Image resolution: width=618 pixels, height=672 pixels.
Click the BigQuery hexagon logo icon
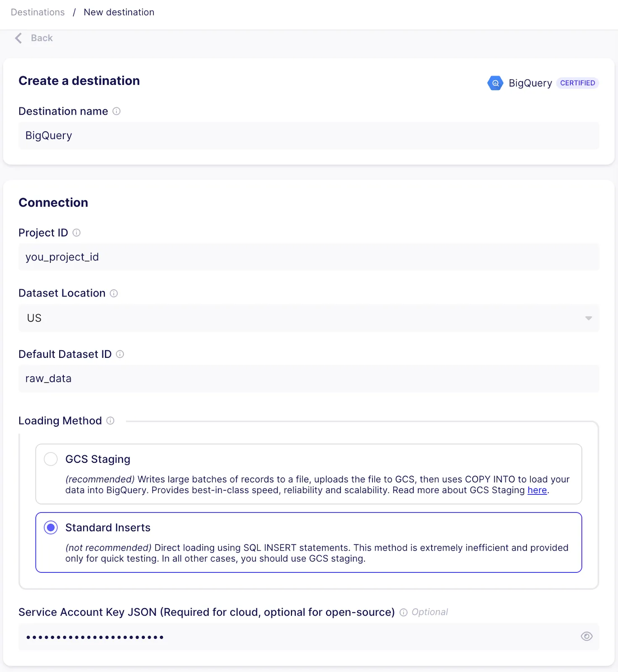tap(495, 83)
